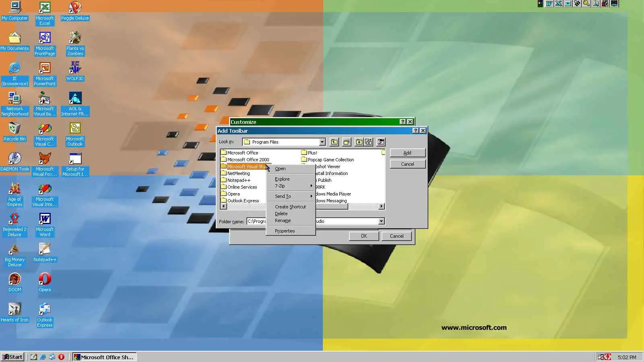Open the Commands and Settings toolbar icon

click(x=381, y=142)
